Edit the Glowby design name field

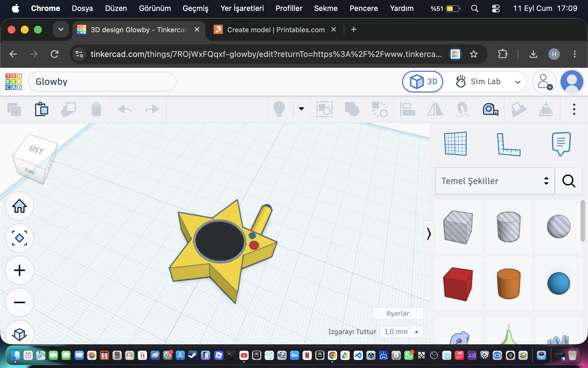102,82
